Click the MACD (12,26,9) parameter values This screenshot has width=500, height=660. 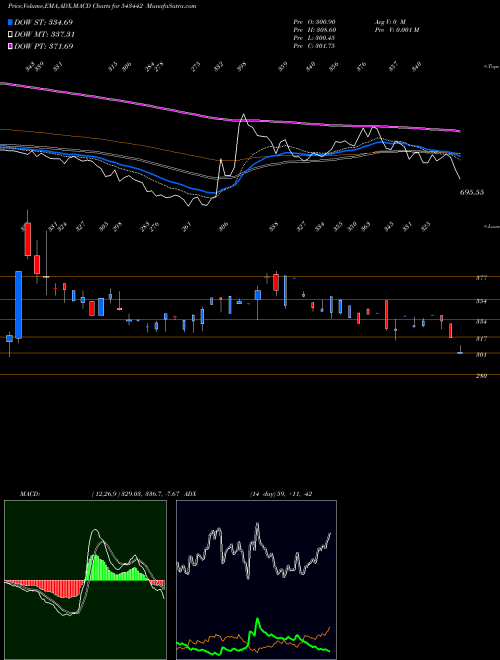click(138, 493)
